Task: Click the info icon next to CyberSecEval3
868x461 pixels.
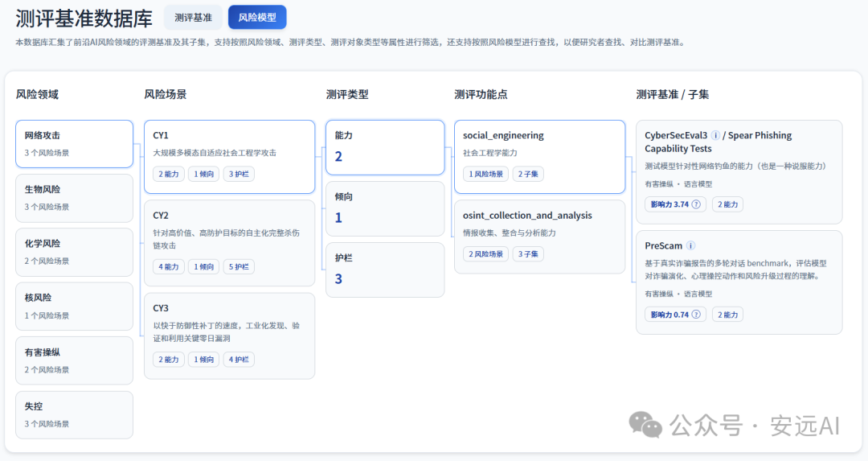Action: (x=715, y=135)
